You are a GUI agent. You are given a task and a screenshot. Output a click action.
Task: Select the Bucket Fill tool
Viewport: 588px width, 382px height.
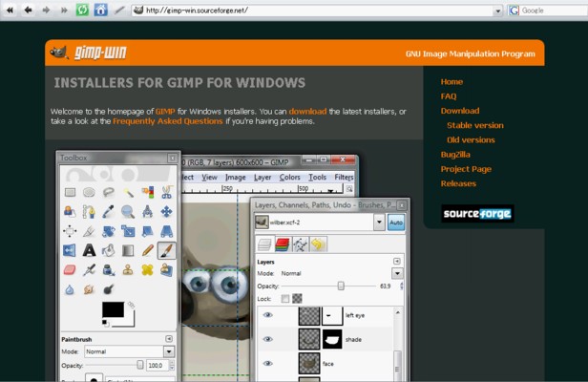pos(109,250)
